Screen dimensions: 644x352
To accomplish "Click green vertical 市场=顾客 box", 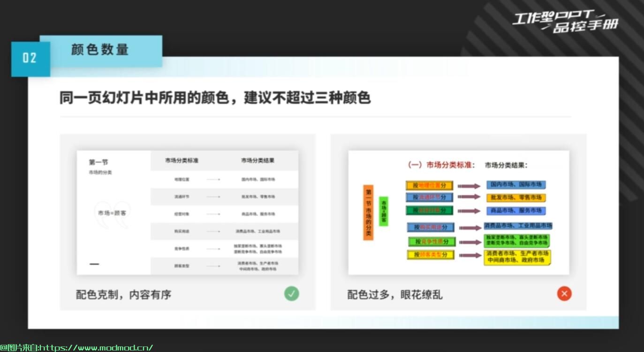I will coord(384,211).
